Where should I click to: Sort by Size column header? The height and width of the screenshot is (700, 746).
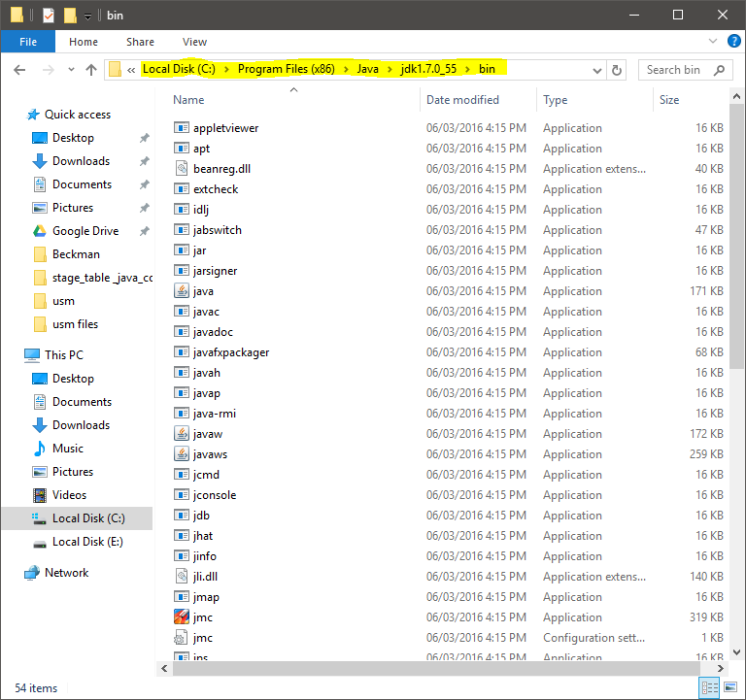point(669,100)
